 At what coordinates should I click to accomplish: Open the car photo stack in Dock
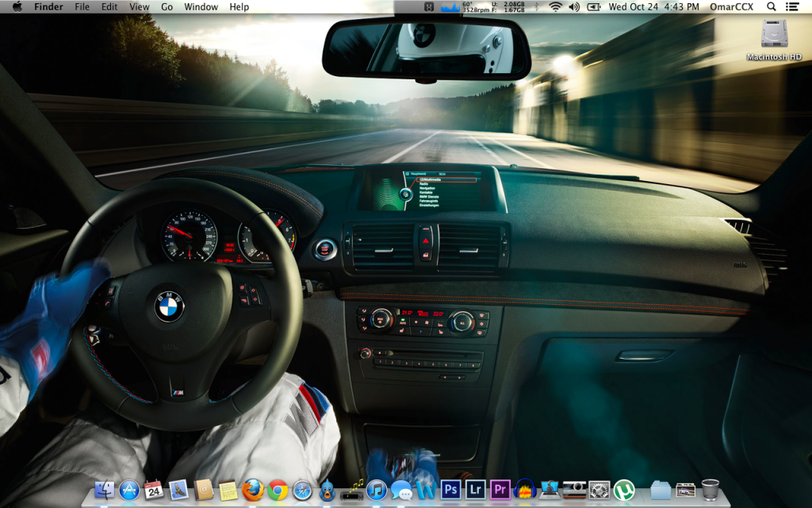coord(685,490)
